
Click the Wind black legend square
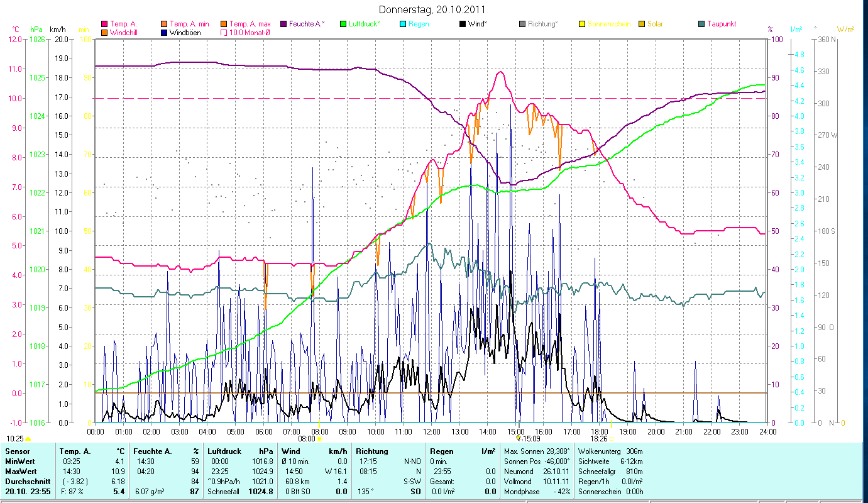[x=463, y=24]
